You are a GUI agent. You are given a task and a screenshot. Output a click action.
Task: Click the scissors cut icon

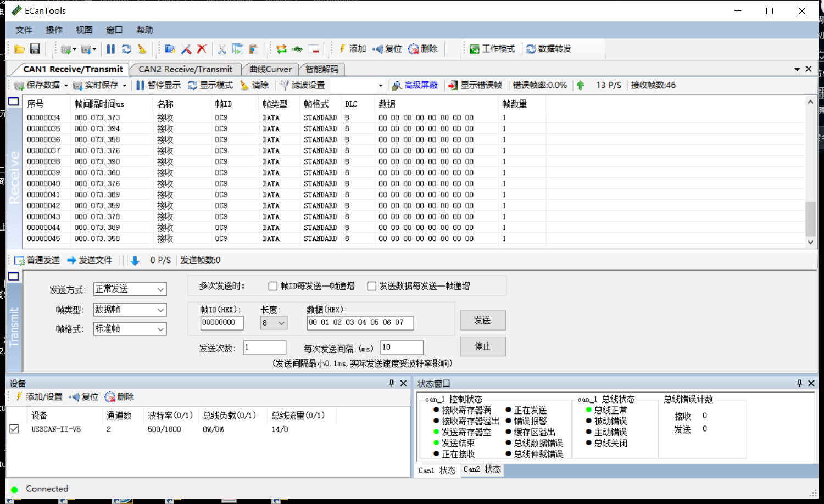(222, 49)
